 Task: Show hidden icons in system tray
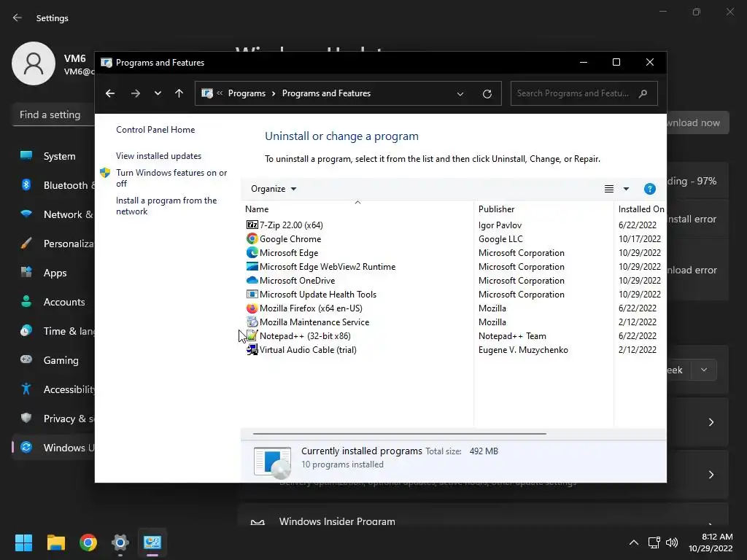(634, 542)
